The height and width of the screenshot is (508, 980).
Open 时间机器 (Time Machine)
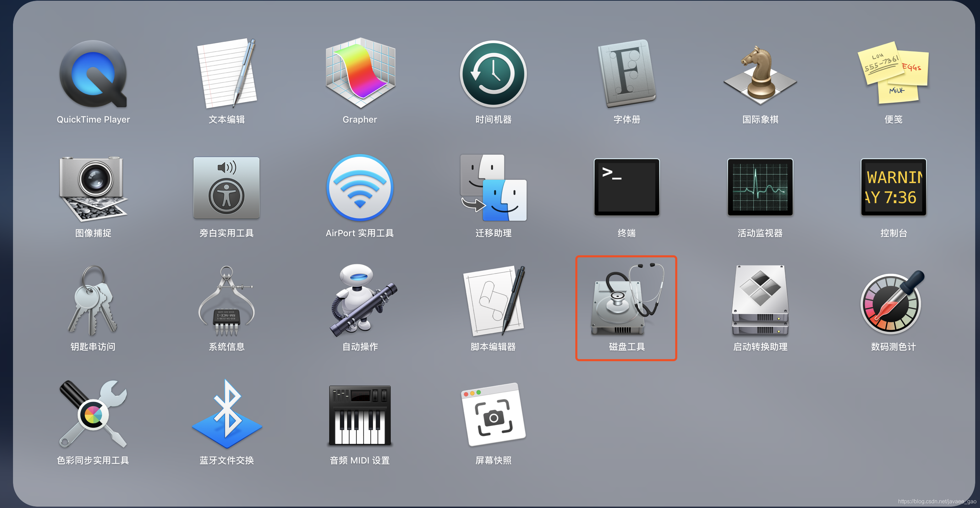[493, 74]
